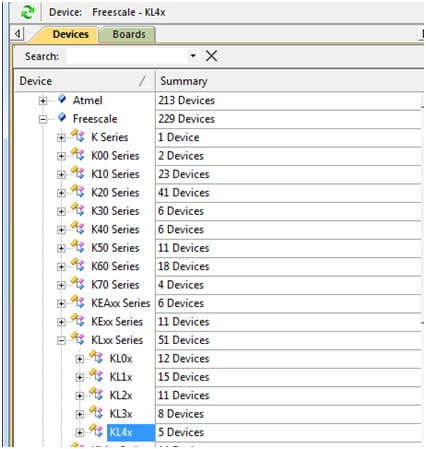Expand the KL4x subfamily node

click(x=79, y=433)
